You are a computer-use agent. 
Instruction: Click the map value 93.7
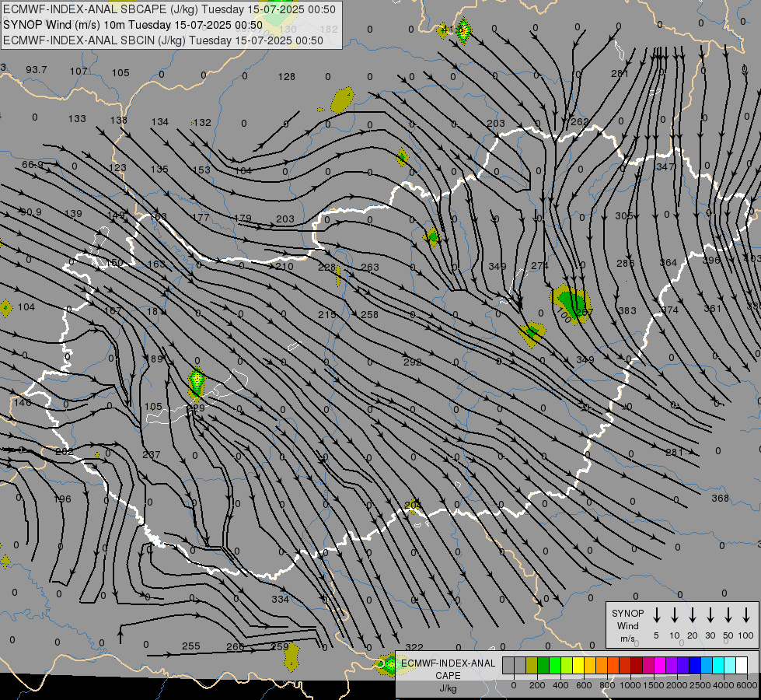(37, 70)
